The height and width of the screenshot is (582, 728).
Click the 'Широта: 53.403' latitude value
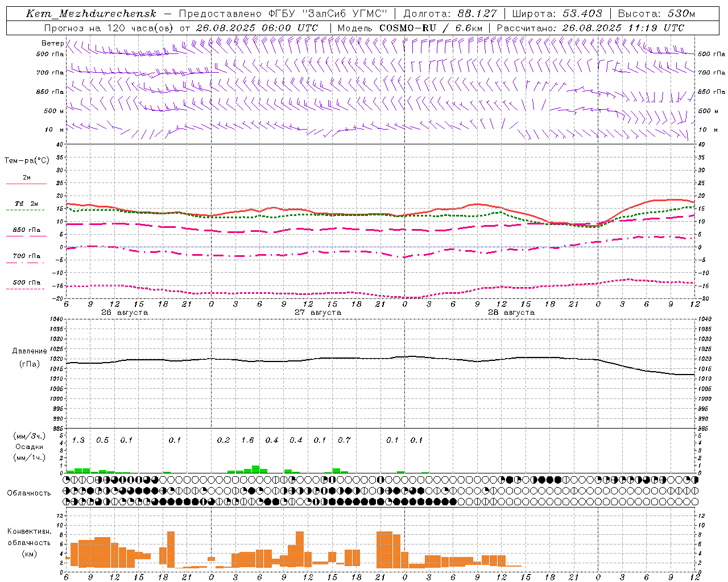557,14
